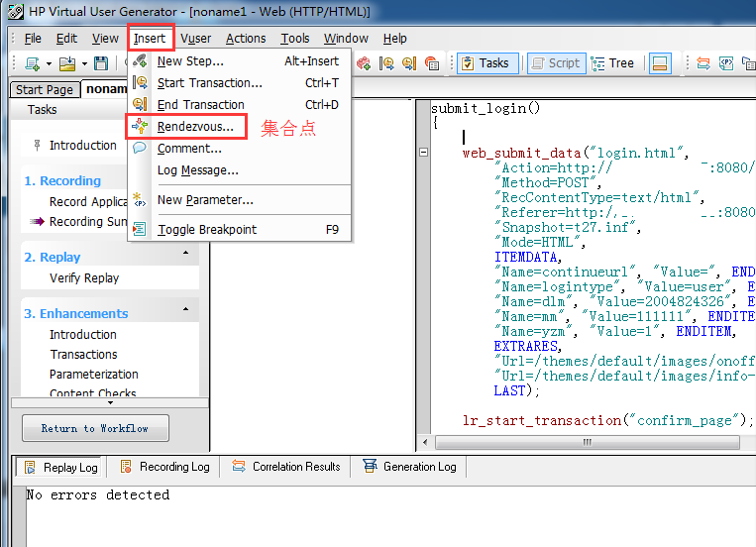This screenshot has height=547, width=756.
Task: Open the File menu
Action: click(x=33, y=38)
